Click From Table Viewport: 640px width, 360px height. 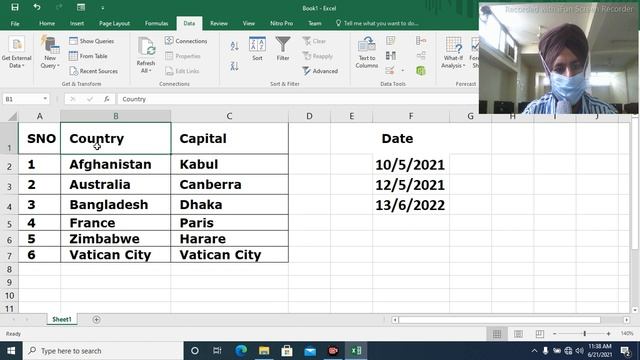coord(88,56)
